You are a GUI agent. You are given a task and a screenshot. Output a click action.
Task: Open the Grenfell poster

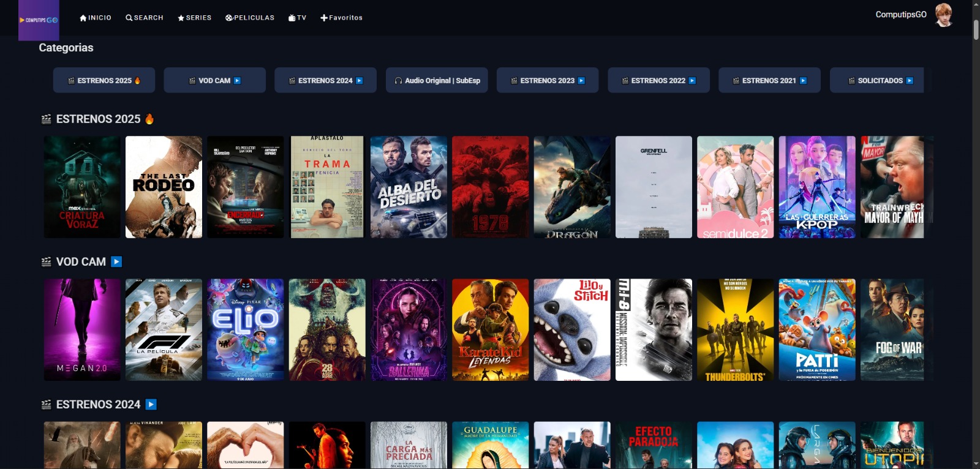click(654, 187)
